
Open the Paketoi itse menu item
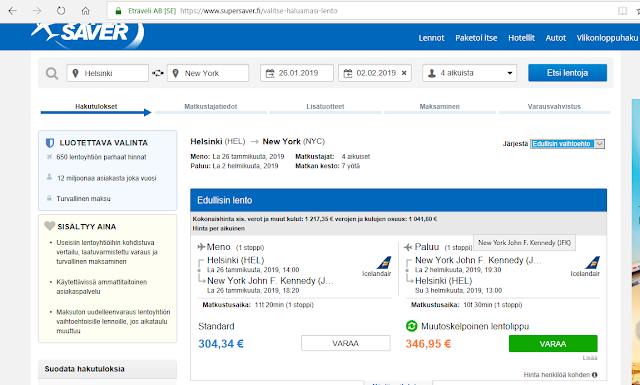[476, 38]
